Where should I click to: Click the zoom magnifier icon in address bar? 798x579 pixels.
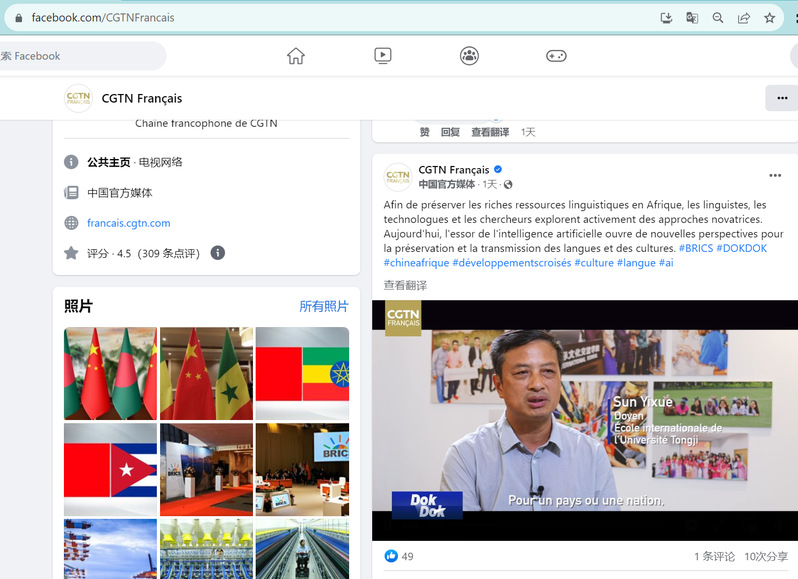pyautogui.click(x=718, y=18)
